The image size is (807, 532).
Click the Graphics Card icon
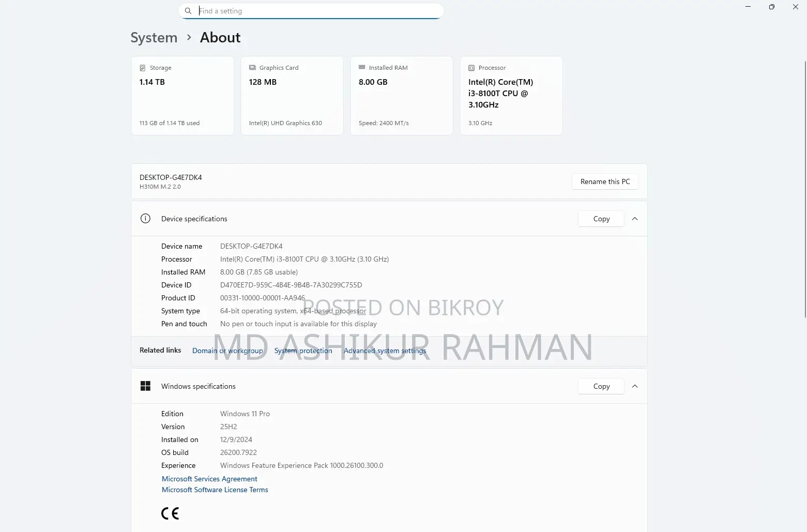[252, 68]
